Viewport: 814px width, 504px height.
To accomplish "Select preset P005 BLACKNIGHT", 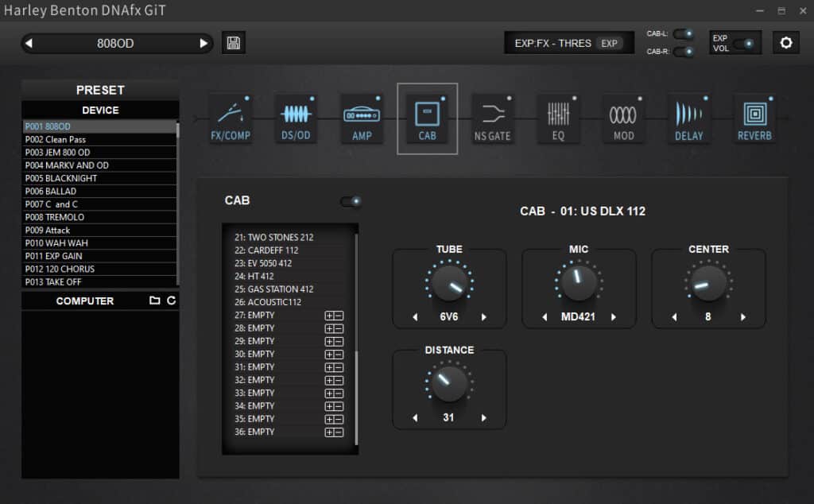I will click(x=99, y=178).
